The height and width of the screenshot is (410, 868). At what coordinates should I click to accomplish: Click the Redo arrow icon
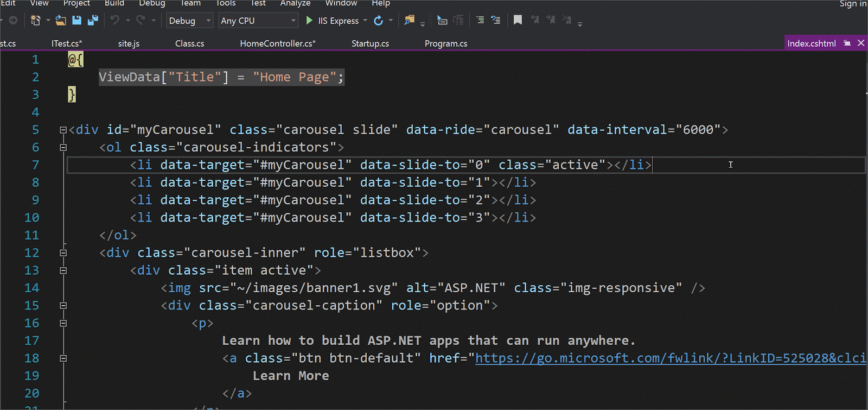[141, 20]
